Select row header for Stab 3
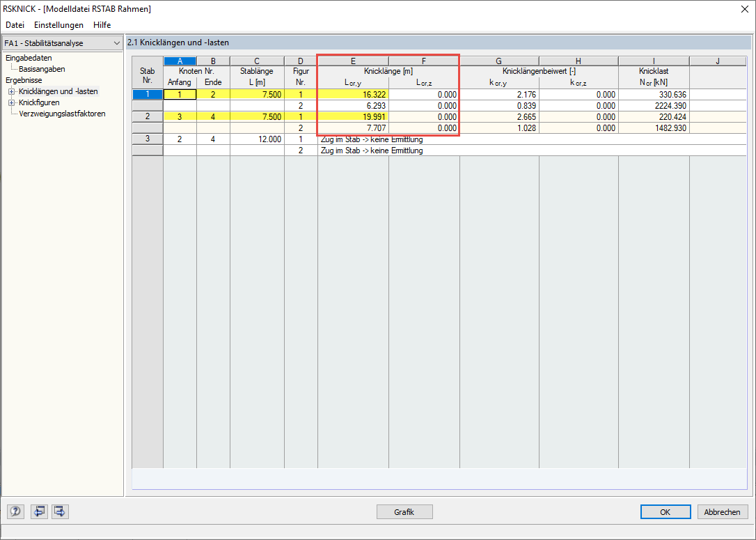 click(148, 139)
